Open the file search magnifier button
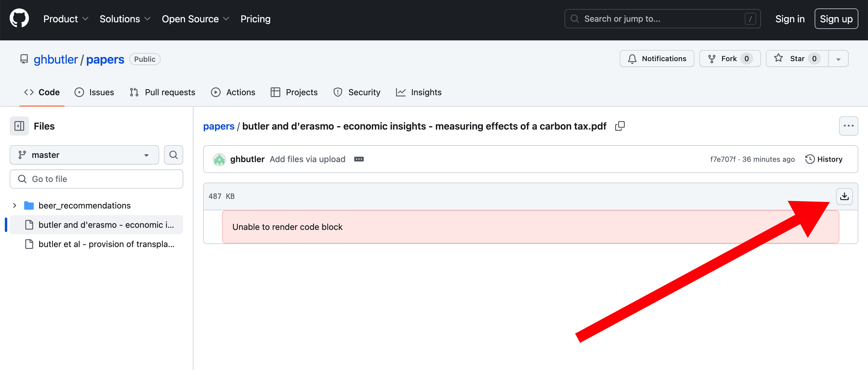868x370 pixels. tap(173, 155)
